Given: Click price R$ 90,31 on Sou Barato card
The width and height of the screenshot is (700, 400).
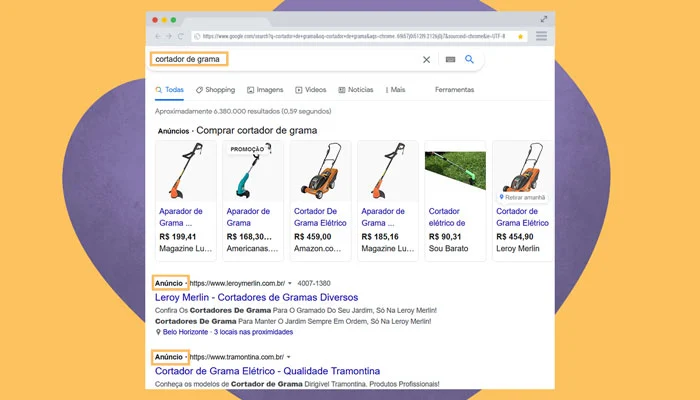Looking at the screenshot, I should click(x=445, y=237).
